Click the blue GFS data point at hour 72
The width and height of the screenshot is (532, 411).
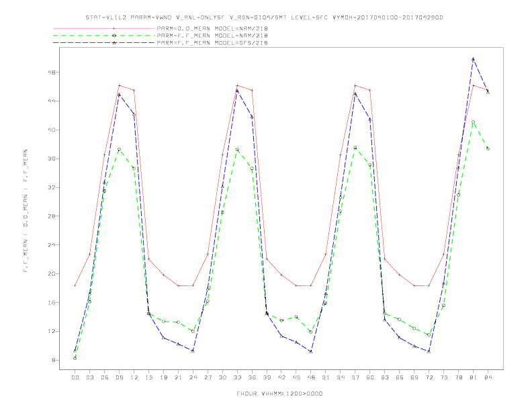click(x=429, y=352)
